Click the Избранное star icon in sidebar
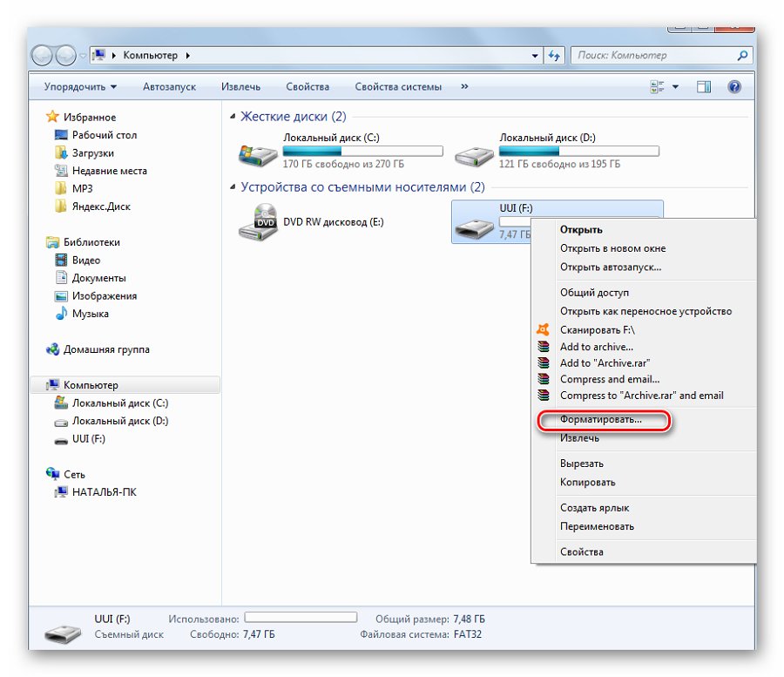The height and width of the screenshot is (677, 784). (x=52, y=117)
